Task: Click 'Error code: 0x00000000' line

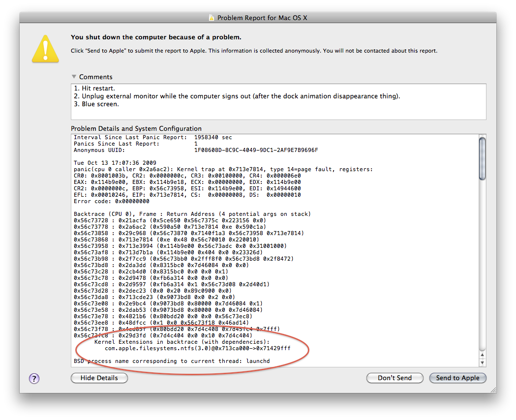Action: [112, 201]
